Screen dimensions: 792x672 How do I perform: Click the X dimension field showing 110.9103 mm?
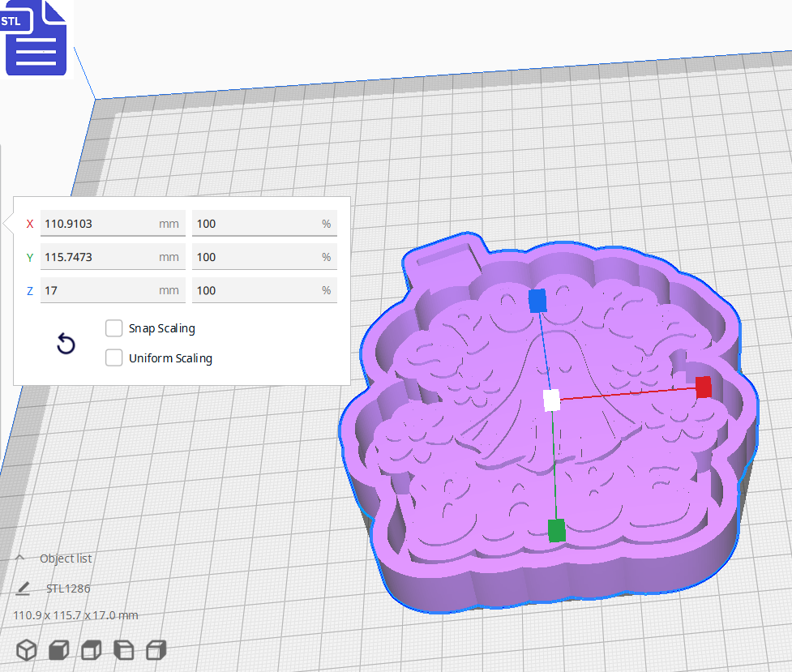(112, 223)
